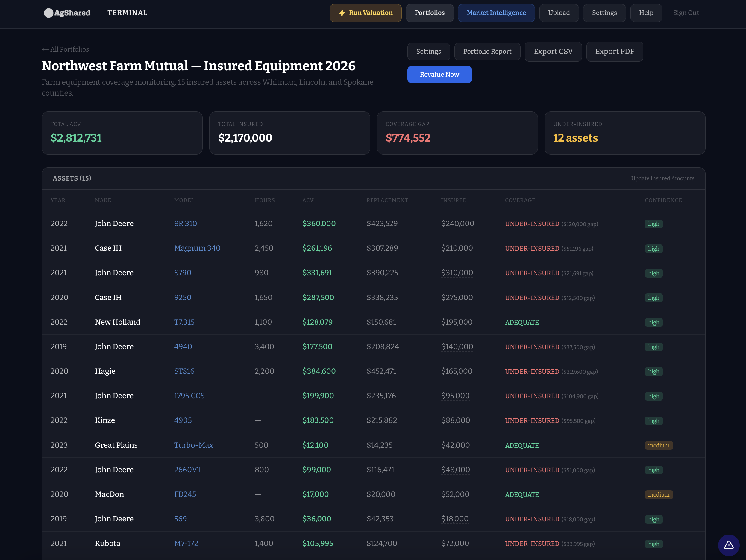Go to Market Intelligence

pos(496,13)
